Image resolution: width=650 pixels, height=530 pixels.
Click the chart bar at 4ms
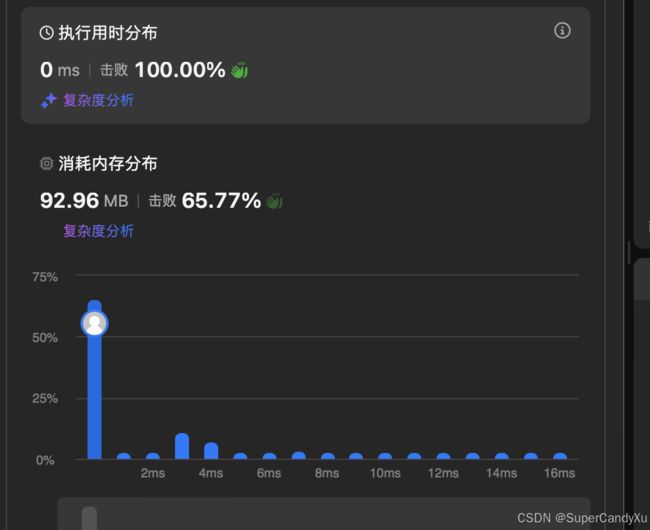click(x=211, y=451)
